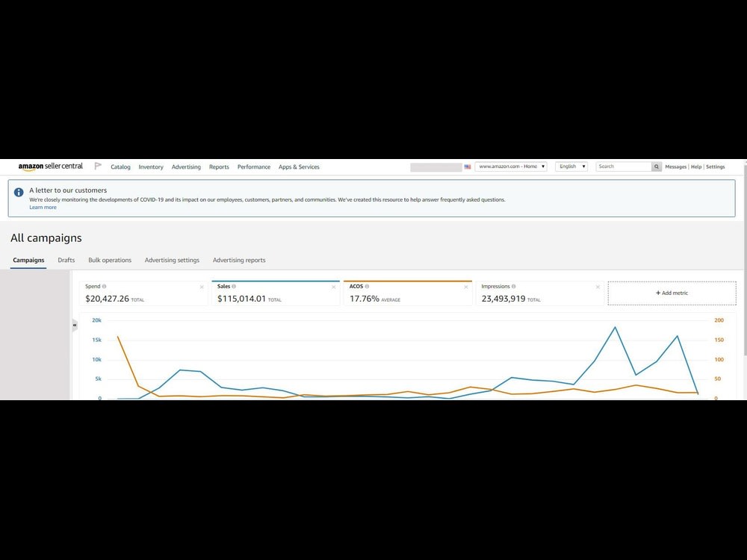Open the Settings link
This screenshot has width=747, height=560.
point(716,167)
